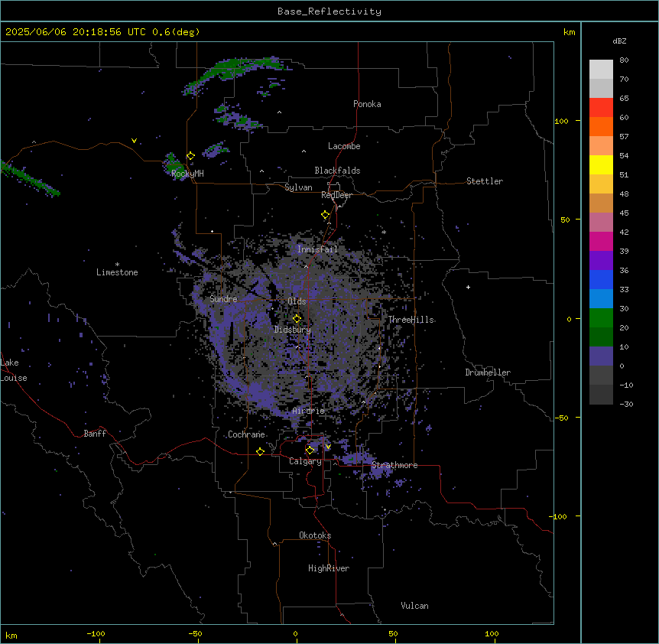This screenshot has width=659, height=644.
Task: Click the -100 tick on the bottom axis
Action: [x=96, y=633]
